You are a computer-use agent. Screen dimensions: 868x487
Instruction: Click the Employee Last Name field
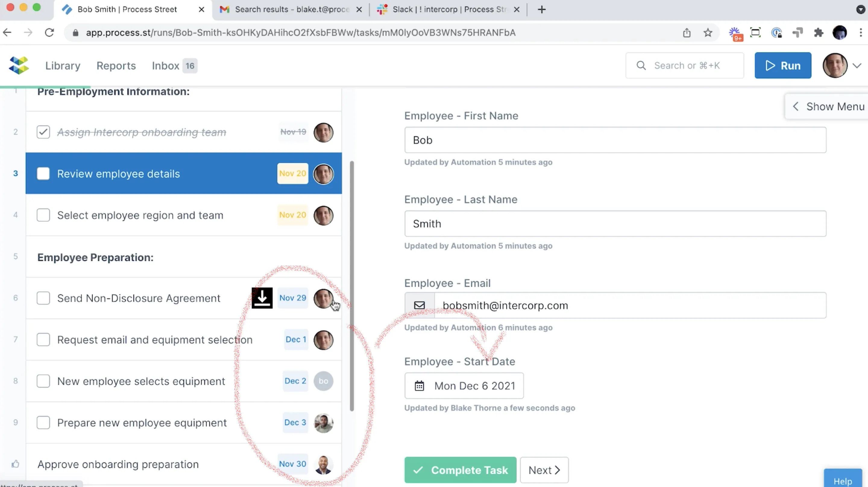pyautogui.click(x=615, y=224)
